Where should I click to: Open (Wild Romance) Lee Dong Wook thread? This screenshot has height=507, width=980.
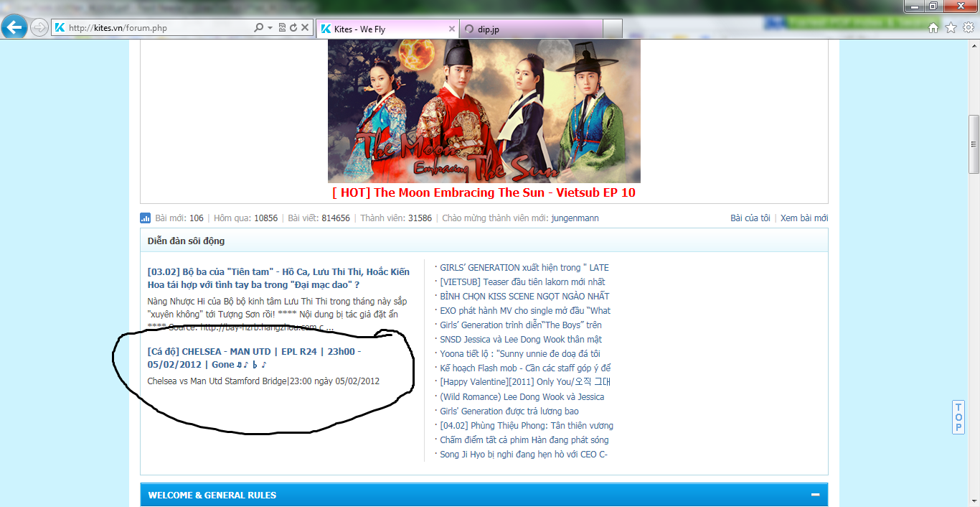click(x=522, y=397)
